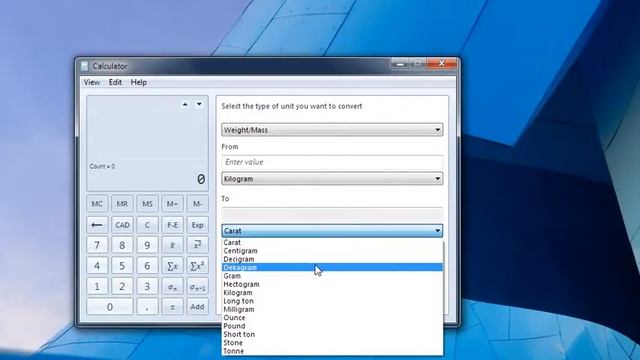The width and height of the screenshot is (640, 360).
Task: Click the digit 1 key
Action: click(97, 286)
